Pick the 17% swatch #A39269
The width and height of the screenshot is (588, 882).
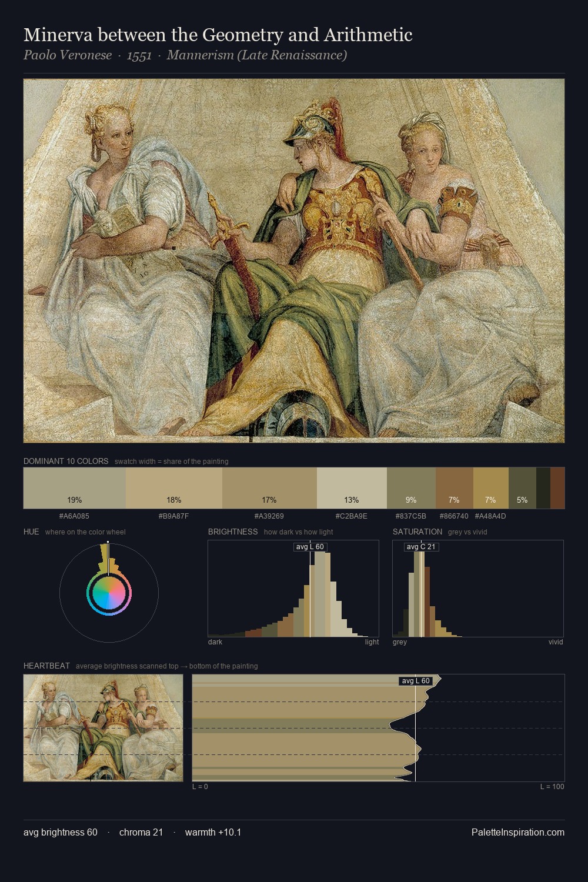(269, 487)
